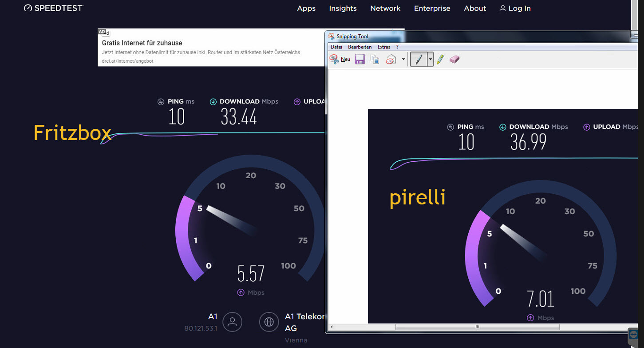Select the Highlighter tool in Snipping Tool
The height and width of the screenshot is (348, 644).
440,59
